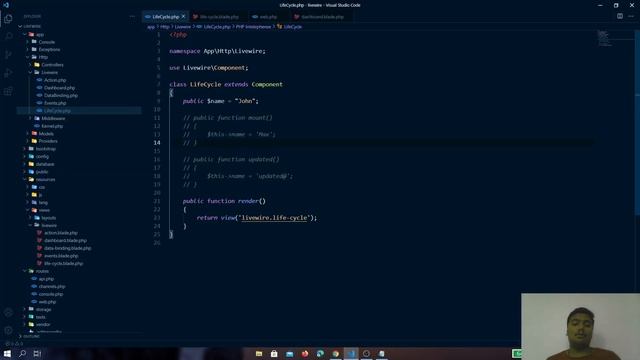Open console.php in the routes folder
This screenshot has width=640, height=360.
[51, 294]
